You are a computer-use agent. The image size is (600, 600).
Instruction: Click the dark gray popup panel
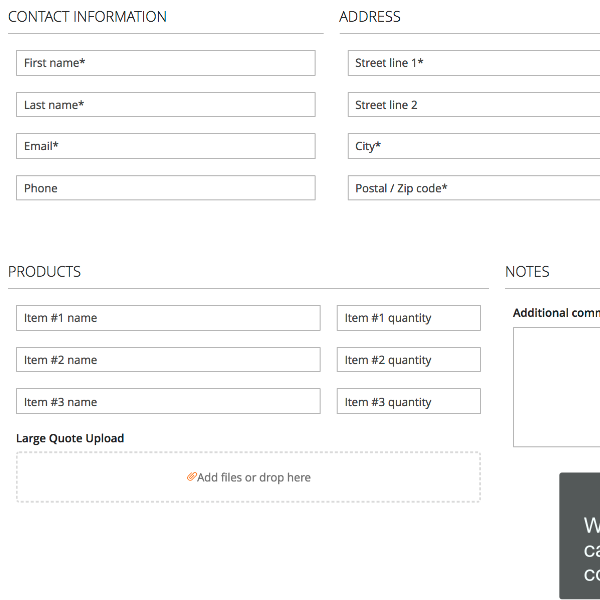pos(580,536)
